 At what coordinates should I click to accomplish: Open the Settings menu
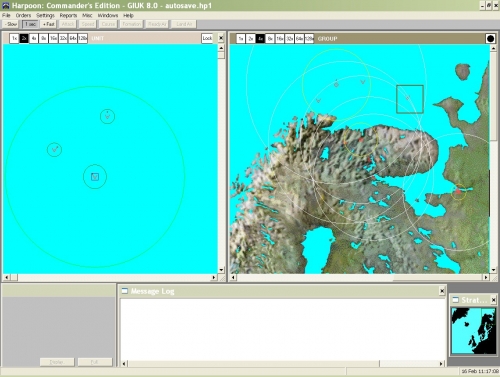point(45,15)
